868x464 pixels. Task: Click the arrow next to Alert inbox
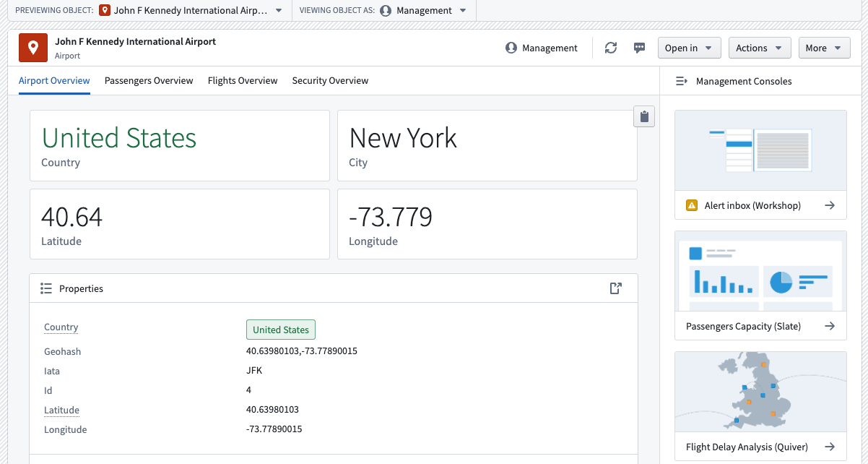(830, 205)
